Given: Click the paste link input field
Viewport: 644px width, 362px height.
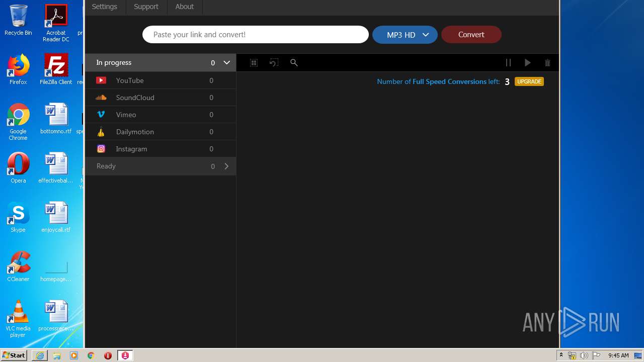Looking at the screenshot, I should (256, 35).
